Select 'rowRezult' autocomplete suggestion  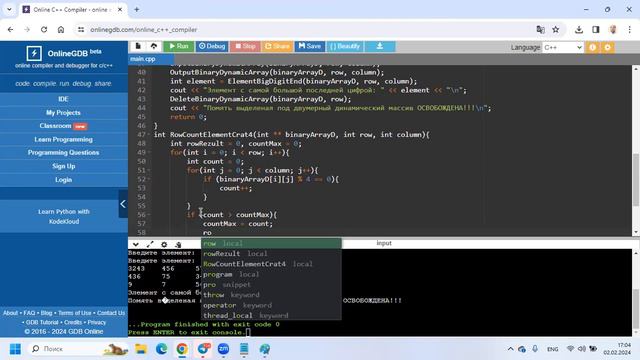(x=271, y=253)
